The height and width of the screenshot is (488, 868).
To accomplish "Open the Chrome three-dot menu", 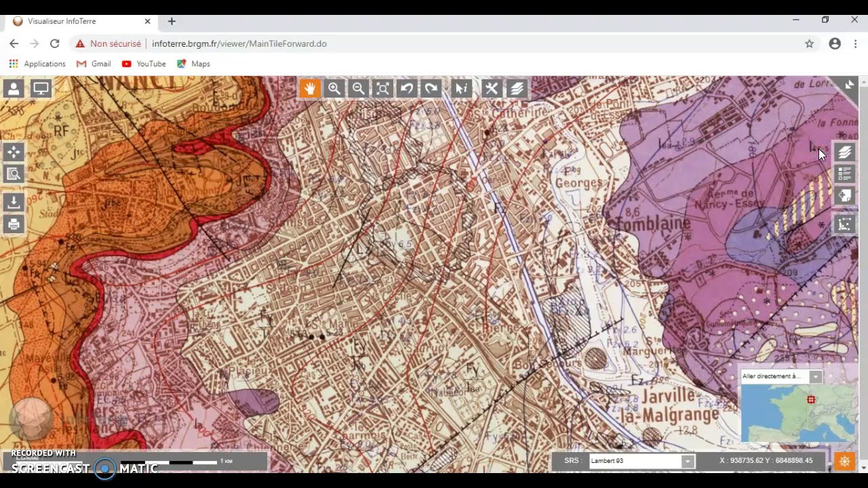I will click(x=856, y=43).
